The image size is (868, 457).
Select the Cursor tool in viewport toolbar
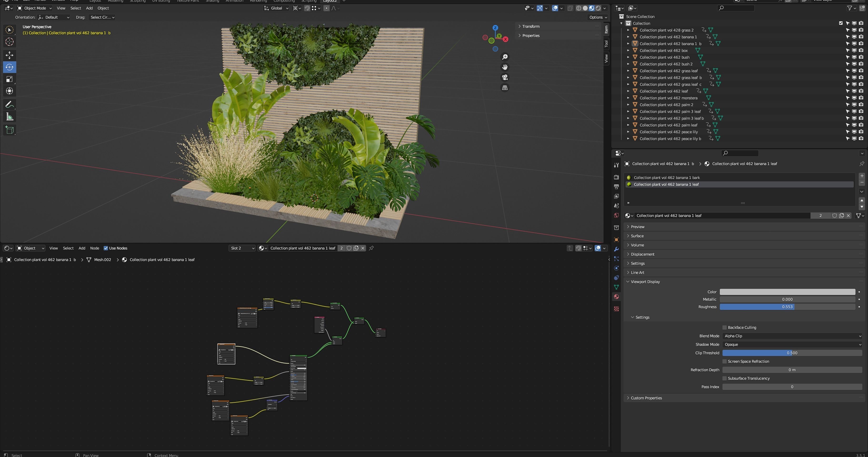(10, 42)
